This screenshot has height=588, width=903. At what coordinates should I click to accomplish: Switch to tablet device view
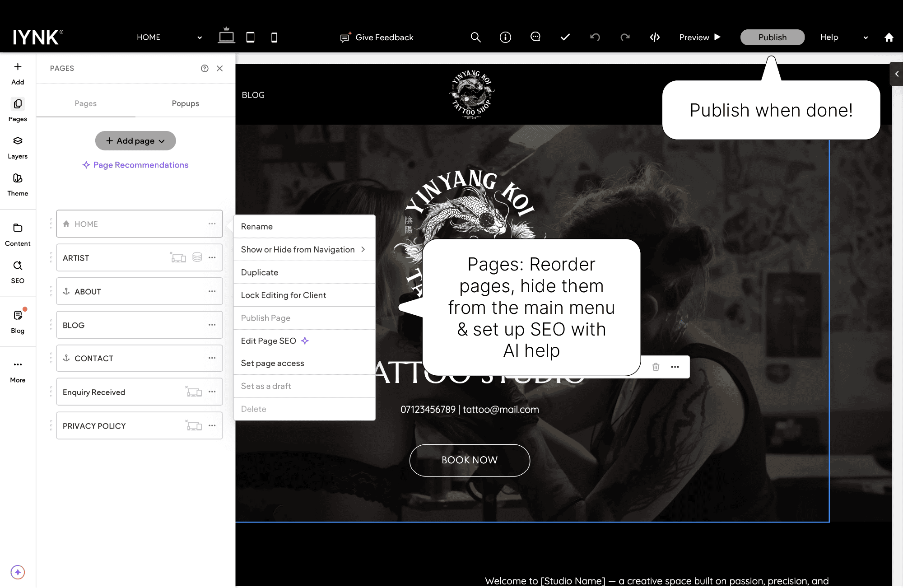click(x=250, y=37)
